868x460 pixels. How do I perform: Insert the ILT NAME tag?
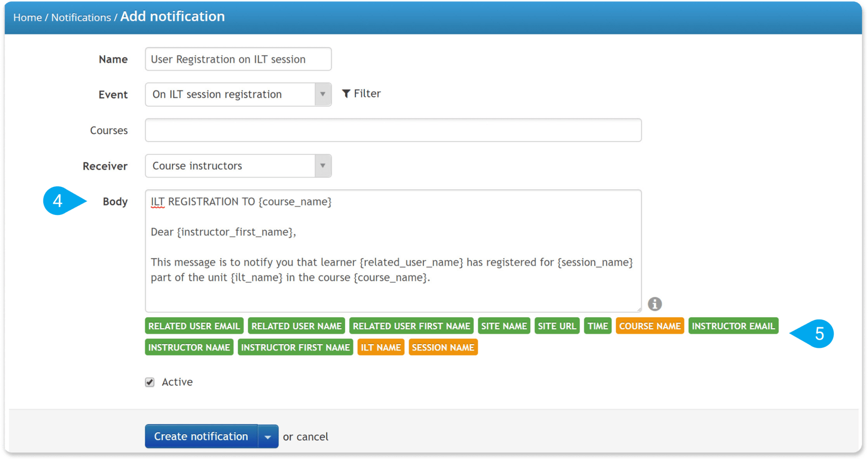381,347
